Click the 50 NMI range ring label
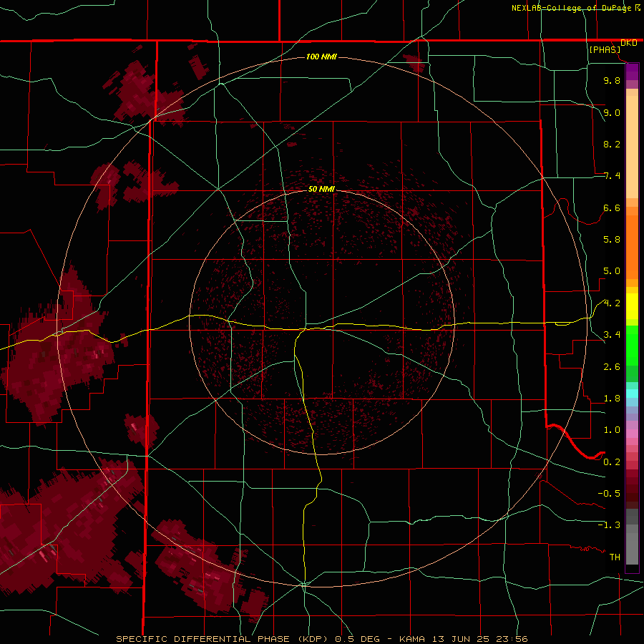Screen dimensions: 644x644 (x=321, y=189)
